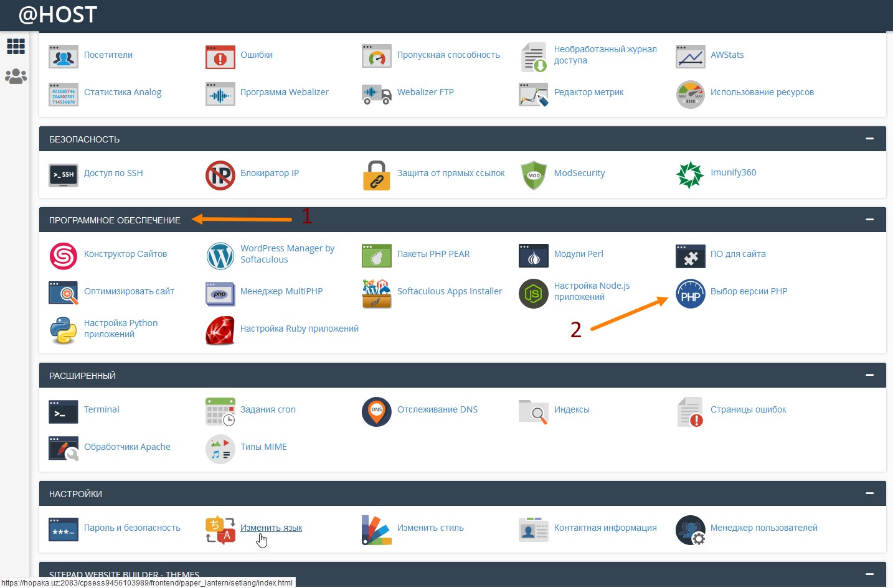
Task: Click the Python setup icon
Action: [64, 330]
